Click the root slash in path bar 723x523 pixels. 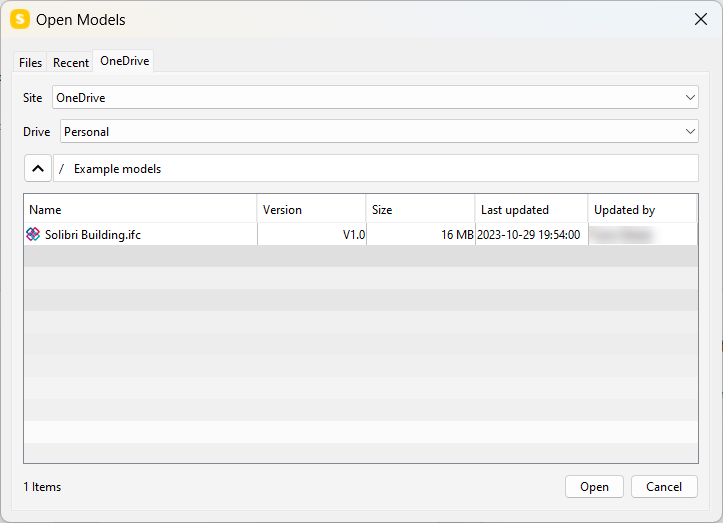click(x=61, y=169)
